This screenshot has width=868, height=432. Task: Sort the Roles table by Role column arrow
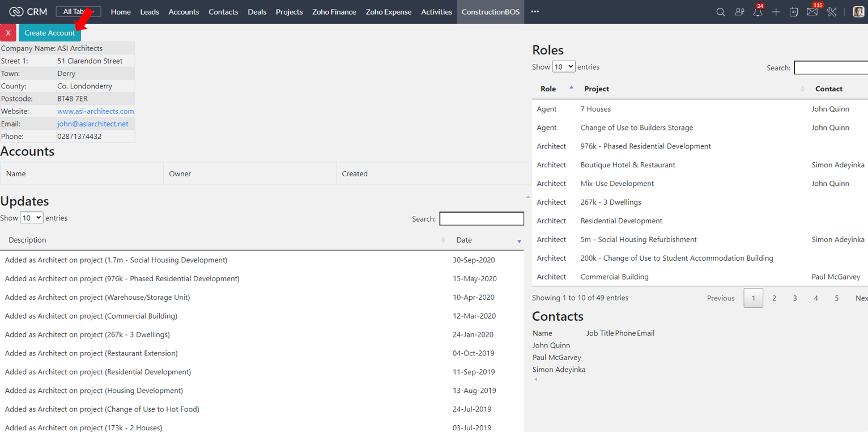(571, 87)
